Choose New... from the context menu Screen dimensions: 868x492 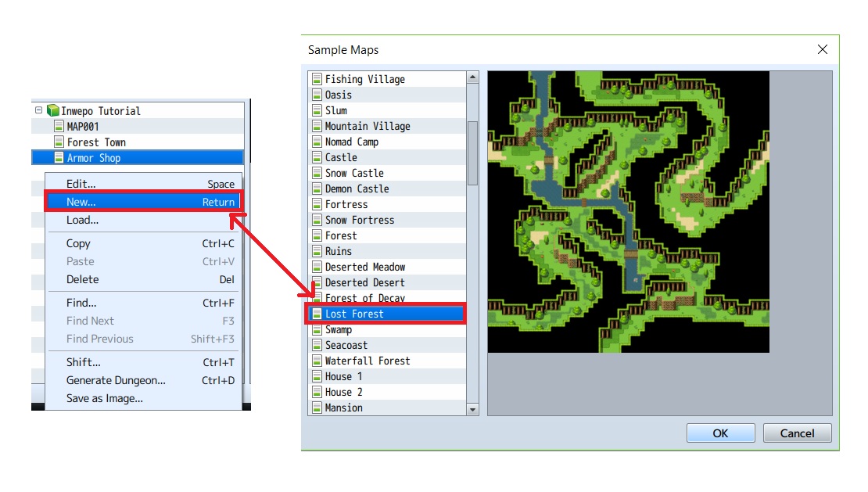pyautogui.click(x=143, y=202)
